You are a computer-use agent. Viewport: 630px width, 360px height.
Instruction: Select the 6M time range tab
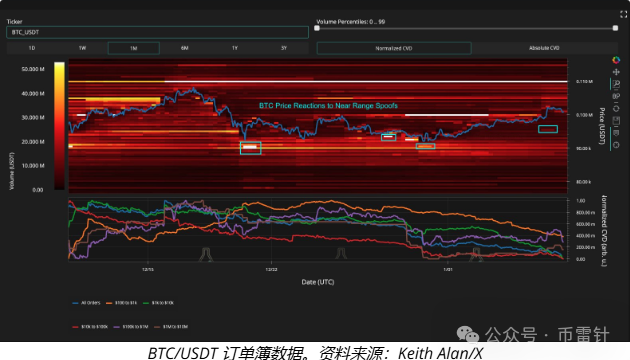pyautogui.click(x=184, y=48)
